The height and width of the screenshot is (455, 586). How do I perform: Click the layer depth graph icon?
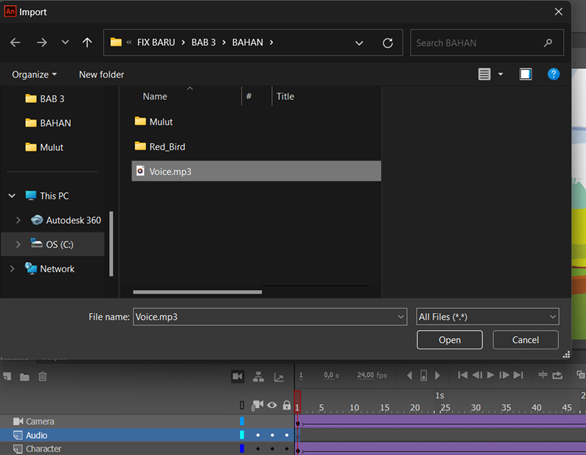pyautogui.click(x=279, y=377)
